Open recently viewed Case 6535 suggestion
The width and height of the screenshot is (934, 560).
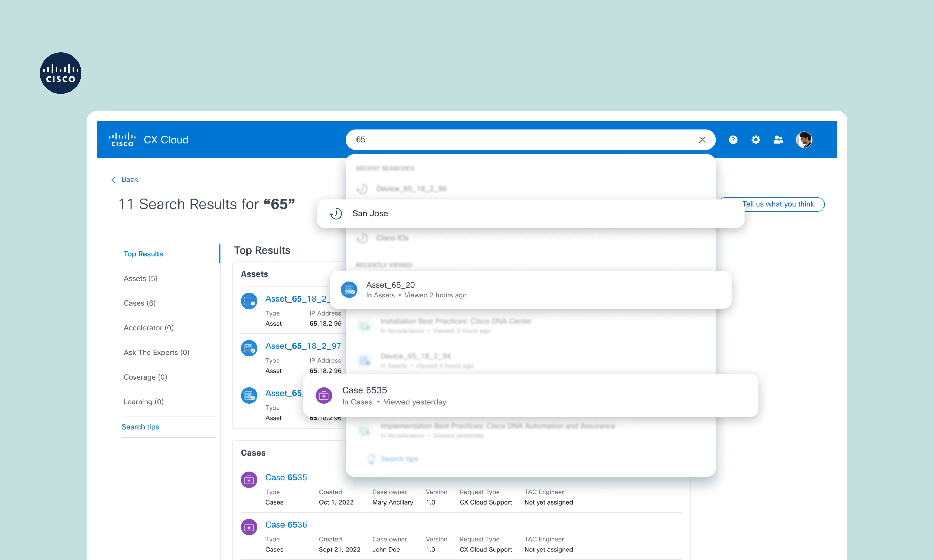pyautogui.click(x=530, y=395)
